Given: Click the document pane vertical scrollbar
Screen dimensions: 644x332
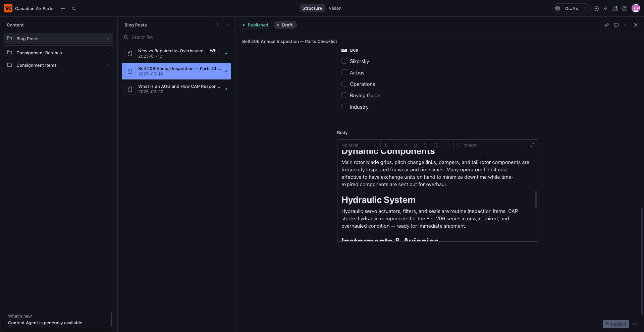Looking at the screenshot, I should pos(642,261).
